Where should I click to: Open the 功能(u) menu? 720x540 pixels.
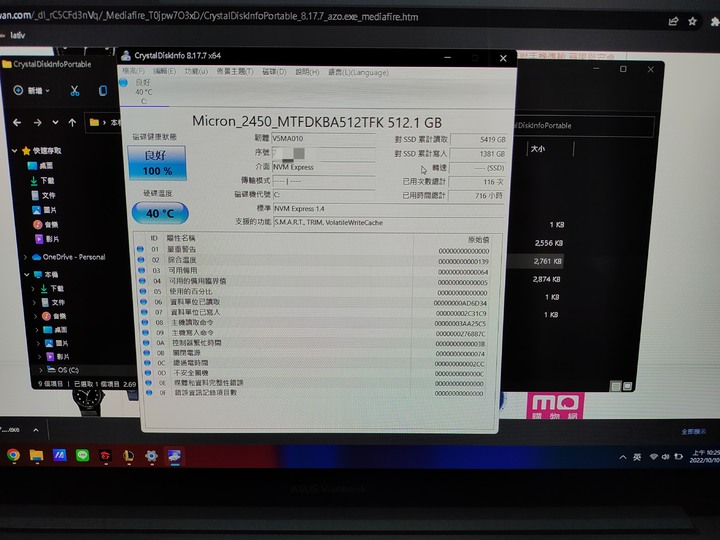click(197, 71)
